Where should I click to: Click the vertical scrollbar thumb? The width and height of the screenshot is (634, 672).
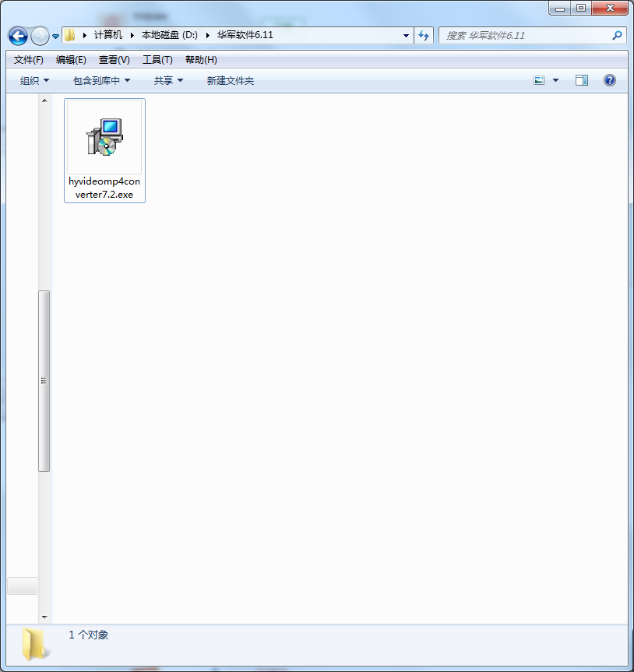pyautogui.click(x=45, y=382)
